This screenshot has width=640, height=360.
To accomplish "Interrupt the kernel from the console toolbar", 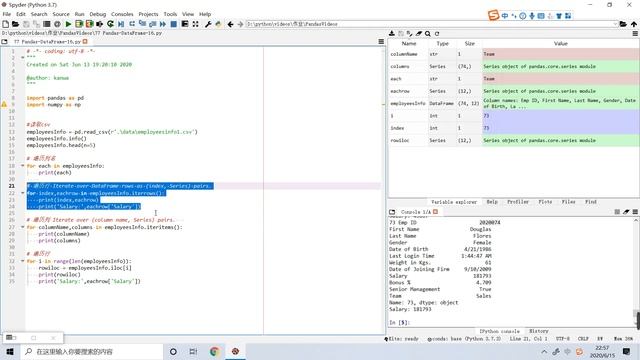I will pyautogui.click(x=617, y=212).
